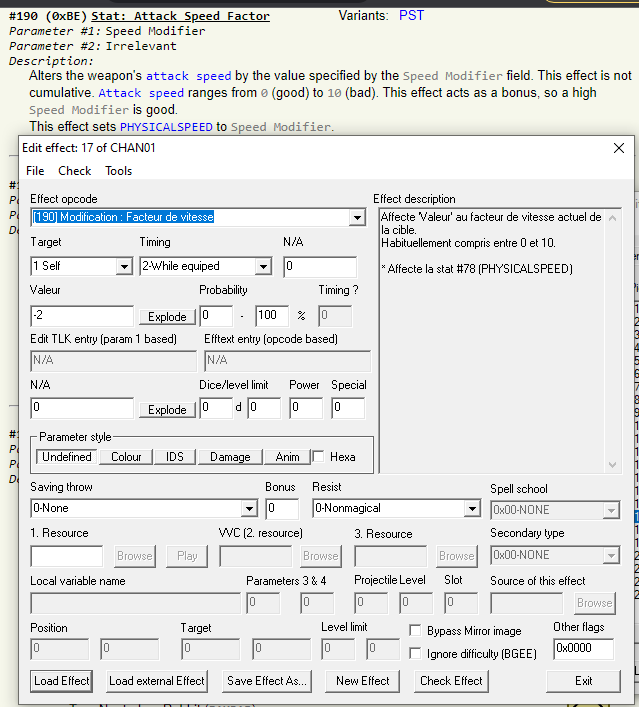Click the Saving throw Bonus field
Viewport: 639px width, 707px height.
click(282, 509)
